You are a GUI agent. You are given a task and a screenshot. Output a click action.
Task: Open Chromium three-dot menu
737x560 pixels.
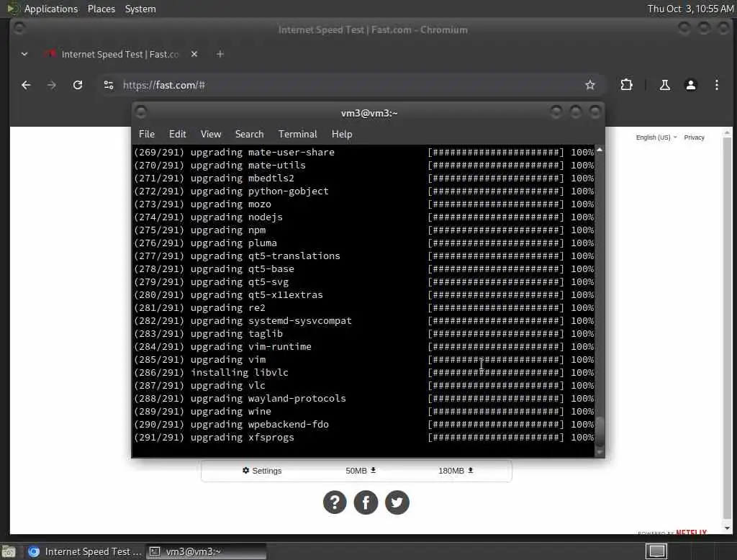(717, 85)
